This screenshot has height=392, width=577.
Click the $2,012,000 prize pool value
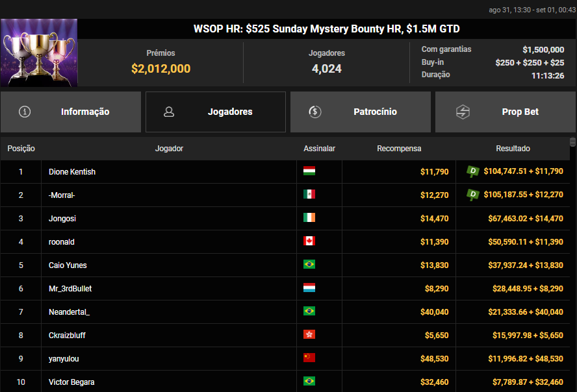tap(160, 68)
